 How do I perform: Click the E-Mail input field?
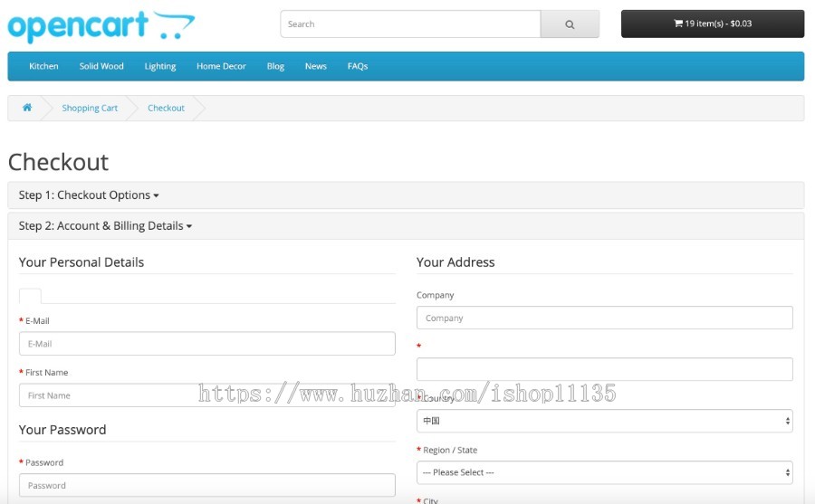point(206,344)
